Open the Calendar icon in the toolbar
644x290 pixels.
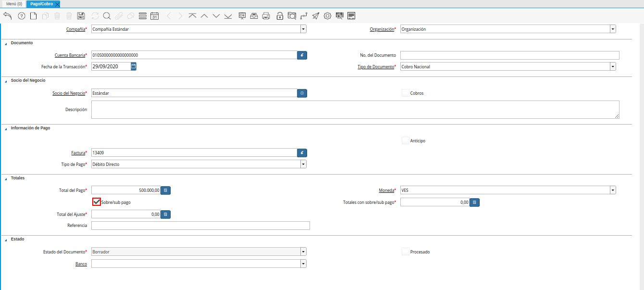tap(154, 15)
